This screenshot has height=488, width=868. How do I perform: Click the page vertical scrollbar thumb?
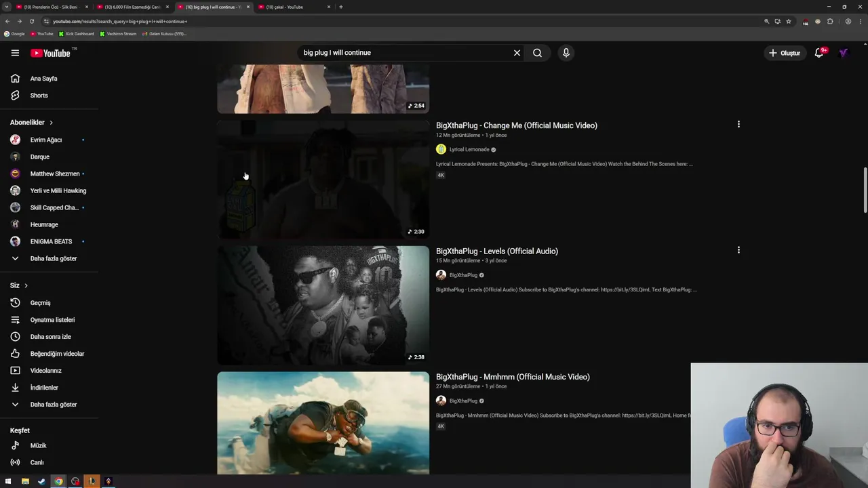(865, 190)
